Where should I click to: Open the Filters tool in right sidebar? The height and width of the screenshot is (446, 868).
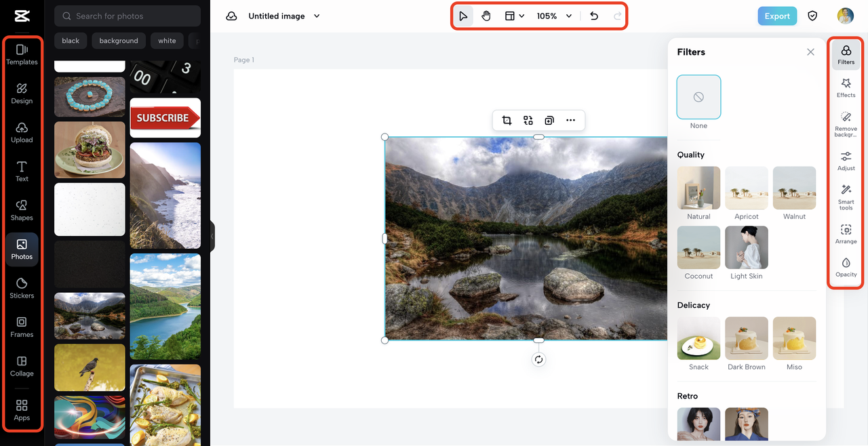click(x=846, y=55)
